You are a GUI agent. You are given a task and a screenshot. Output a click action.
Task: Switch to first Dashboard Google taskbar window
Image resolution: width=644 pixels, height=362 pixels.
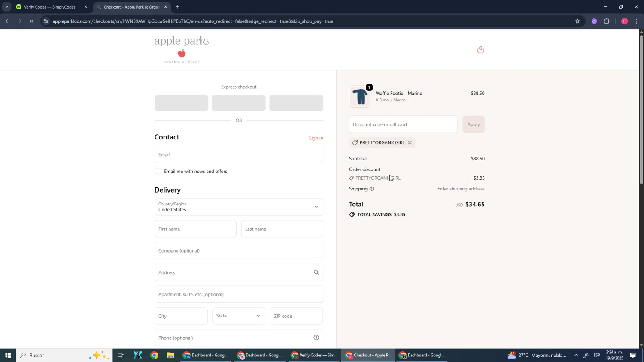(x=207, y=355)
